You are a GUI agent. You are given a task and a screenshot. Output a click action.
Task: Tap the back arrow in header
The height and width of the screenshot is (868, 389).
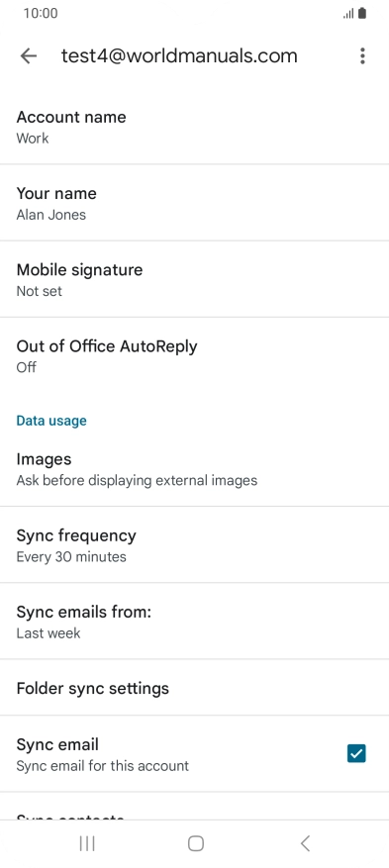tap(29, 55)
